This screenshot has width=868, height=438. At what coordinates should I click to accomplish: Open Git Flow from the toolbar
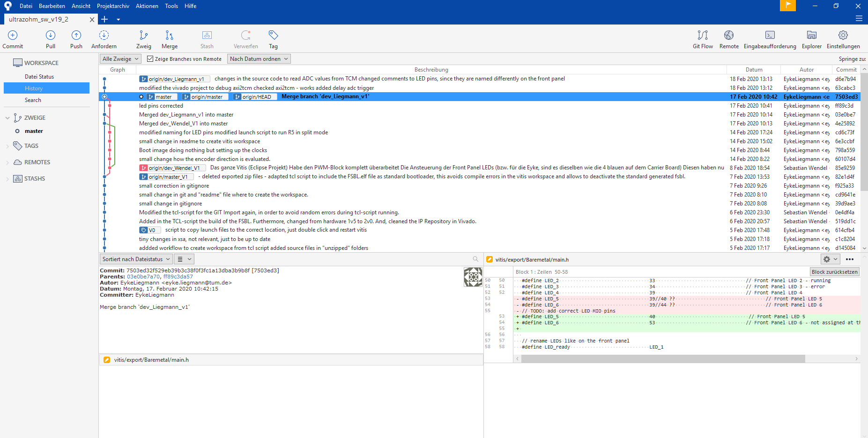703,39
